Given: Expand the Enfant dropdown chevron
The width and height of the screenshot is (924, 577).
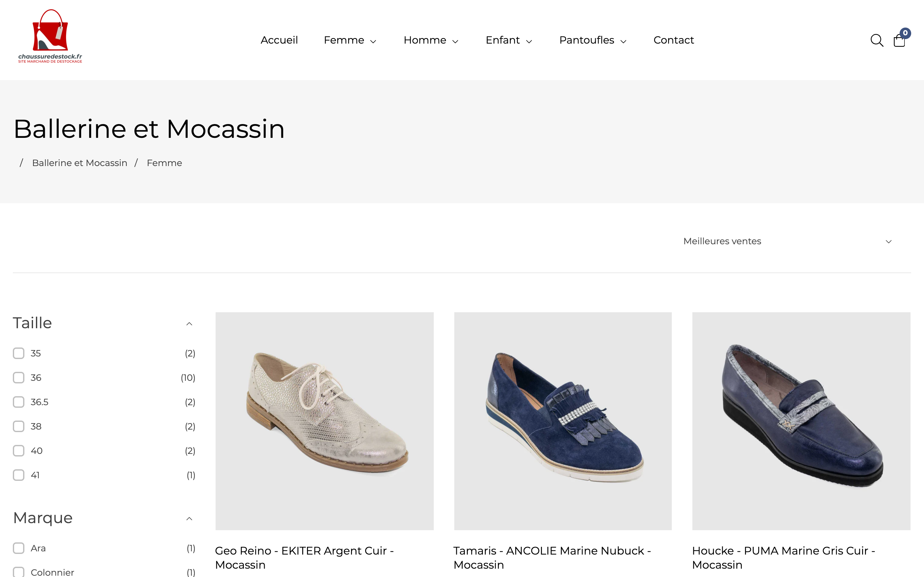Looking at the screenshot, I should [x=529, y=41].
